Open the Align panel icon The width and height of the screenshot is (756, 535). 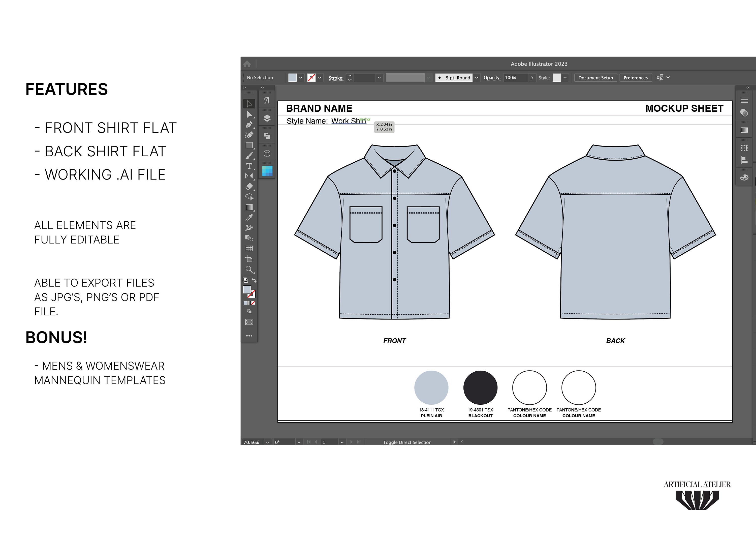744,160
